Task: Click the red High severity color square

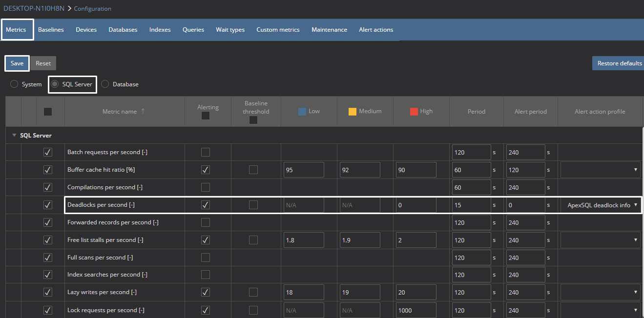Action: point(414,111)
